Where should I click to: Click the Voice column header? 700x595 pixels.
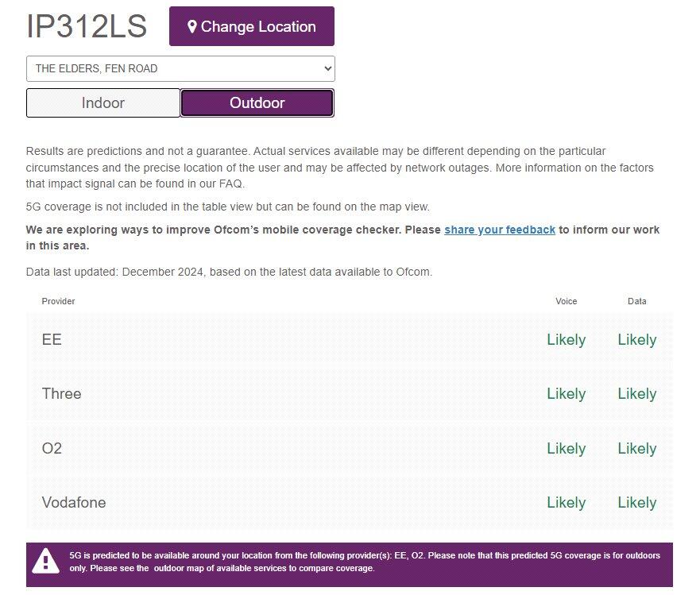[566, 301]
